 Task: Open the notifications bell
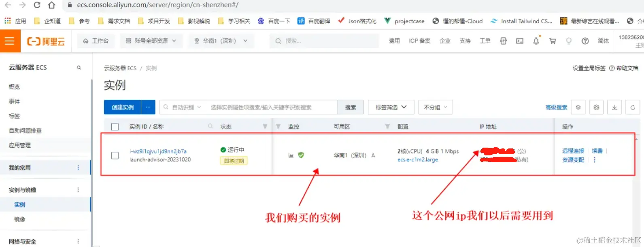point(536,41)
